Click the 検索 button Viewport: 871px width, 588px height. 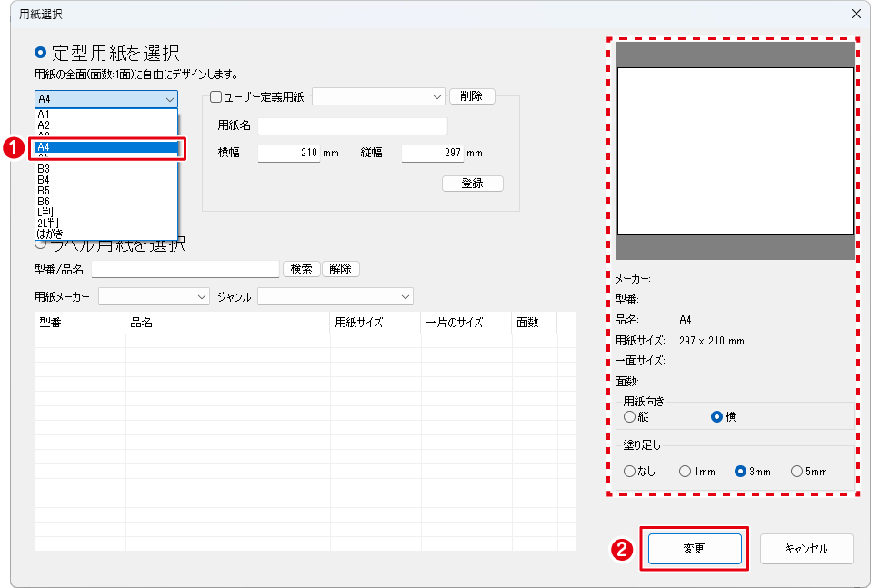(x=302, y=269)
